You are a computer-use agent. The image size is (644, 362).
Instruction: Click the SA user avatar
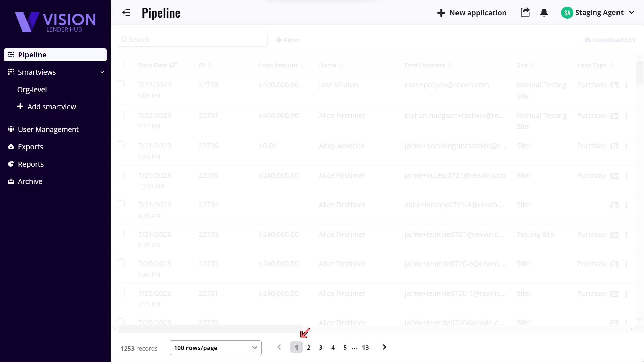pos(567,13)
